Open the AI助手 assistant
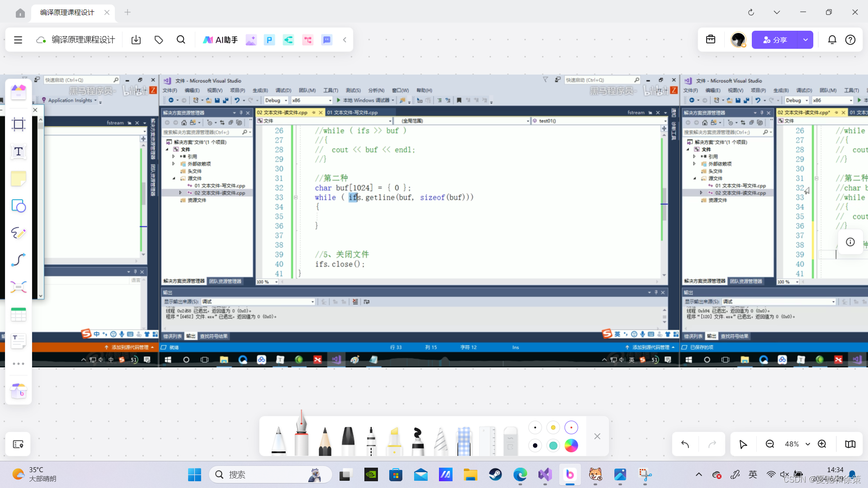The height and width of the screenshot is (488, 868). pos(220,40)
